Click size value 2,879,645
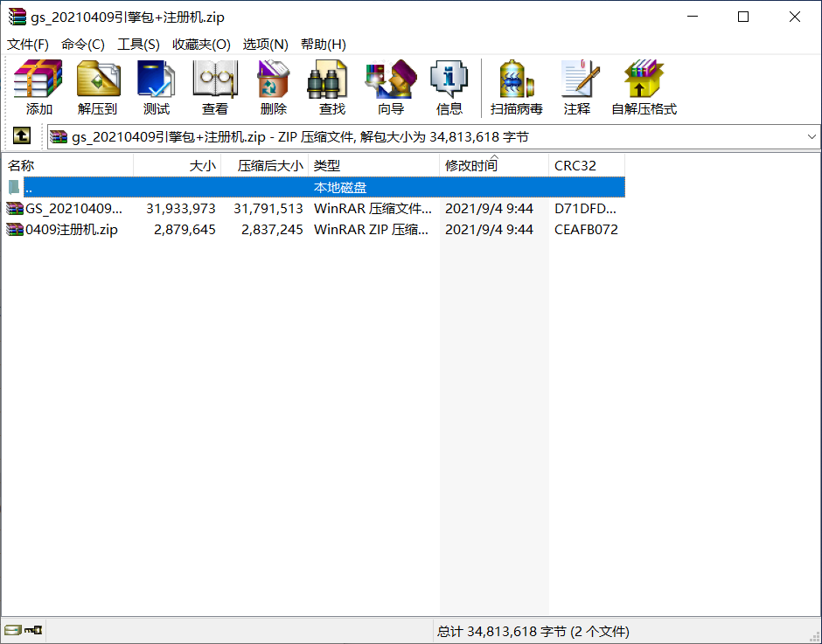This screenshot has width=822, height=644. point(185,230)
